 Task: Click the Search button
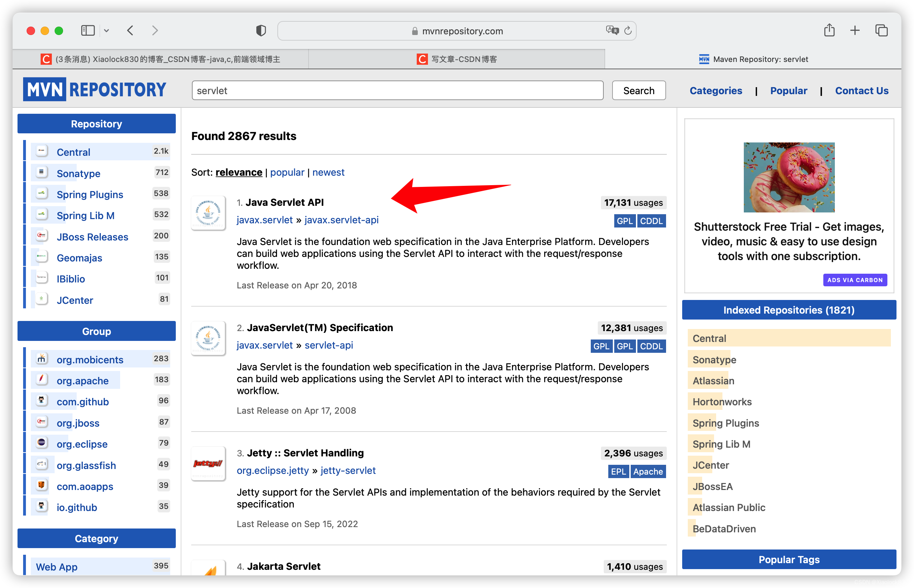638,91
